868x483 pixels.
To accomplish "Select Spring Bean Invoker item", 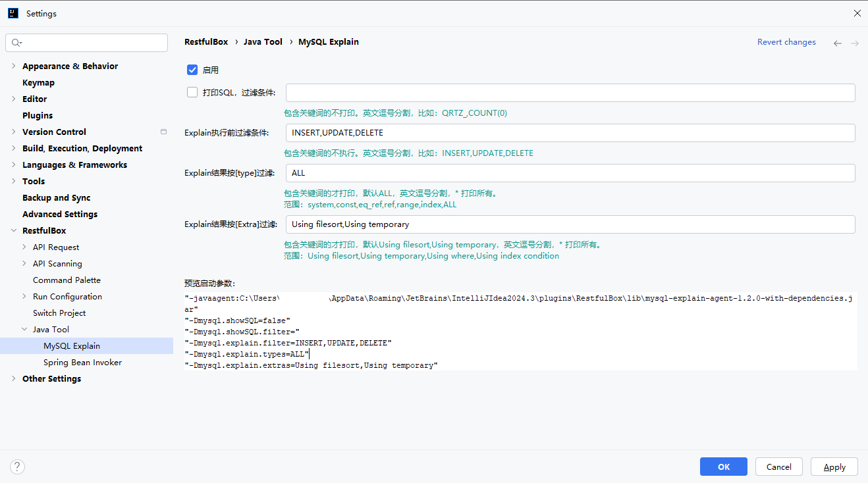I will (x=82, y=362).
